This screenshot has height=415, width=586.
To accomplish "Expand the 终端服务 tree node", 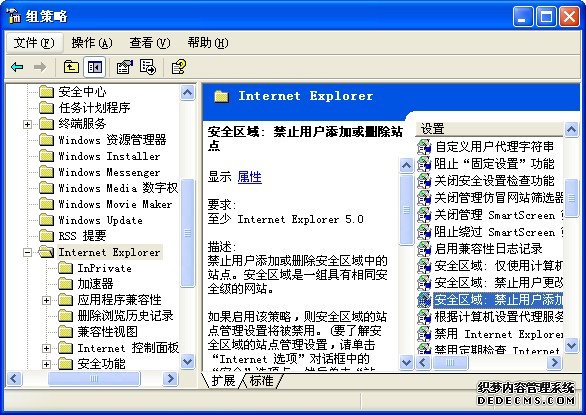I will tap(27, 124).
